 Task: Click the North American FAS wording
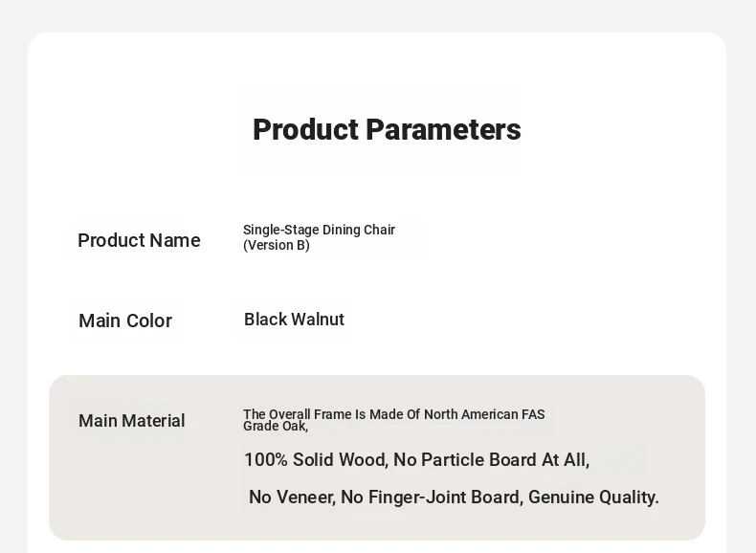(484, 414)
